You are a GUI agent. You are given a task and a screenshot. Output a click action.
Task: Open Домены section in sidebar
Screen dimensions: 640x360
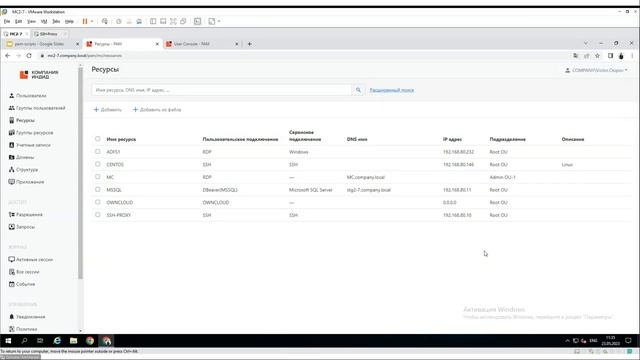point(22,157)
